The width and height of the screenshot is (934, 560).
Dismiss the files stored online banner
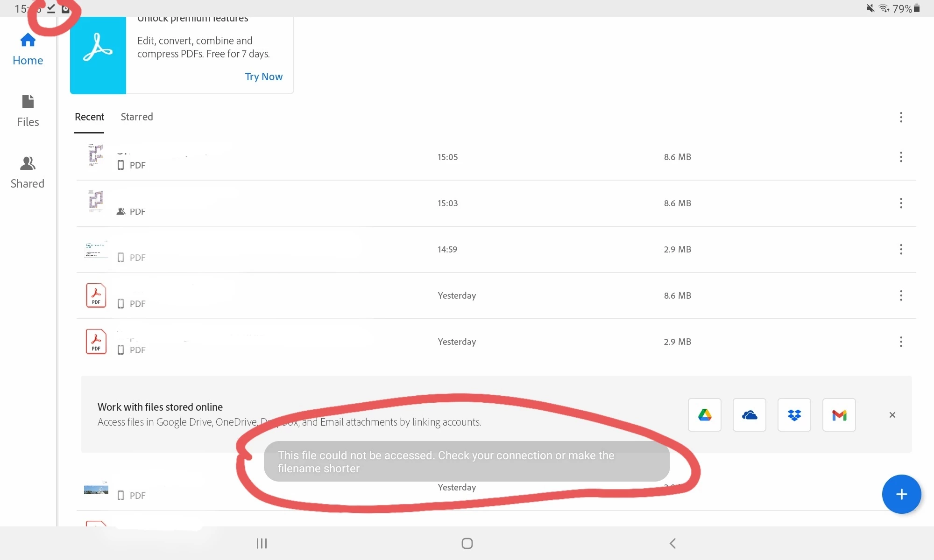pos(892,415)
